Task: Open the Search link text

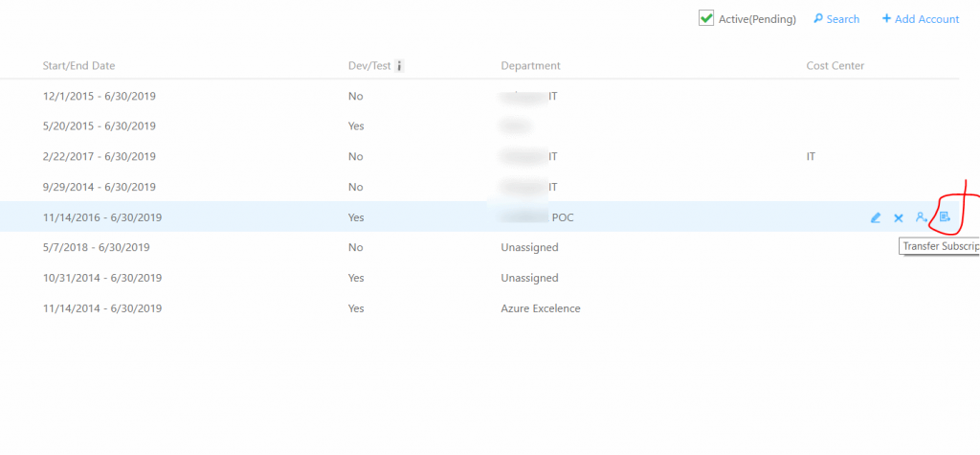Action: click(843, 19)
